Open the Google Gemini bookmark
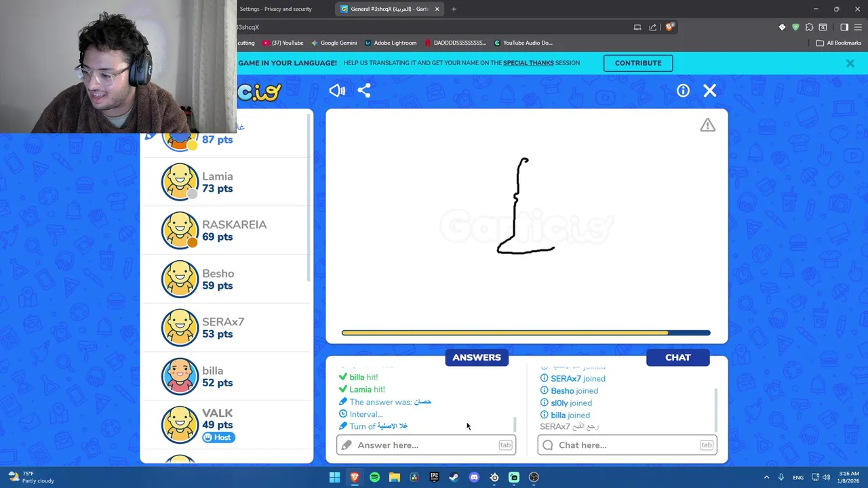868x488 pixels. pyautogui.click(x=334, y=43)
